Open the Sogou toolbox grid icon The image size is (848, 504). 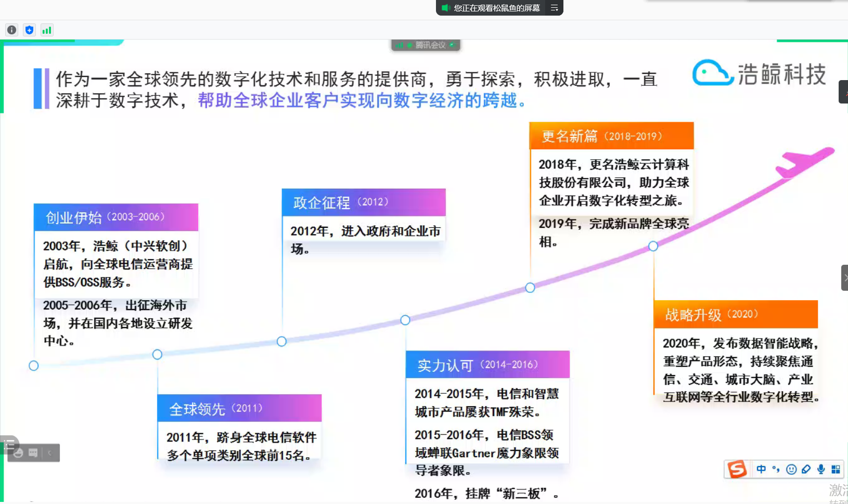836,469
